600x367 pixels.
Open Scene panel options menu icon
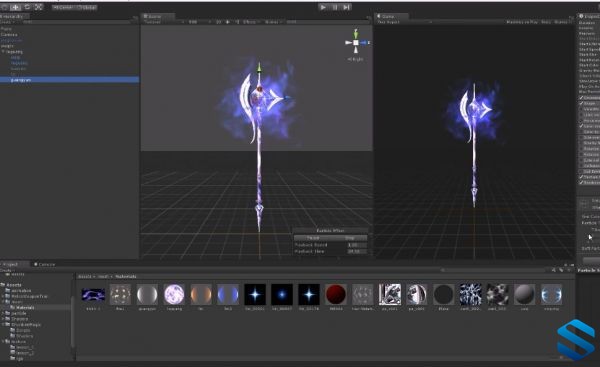(368, 17)
